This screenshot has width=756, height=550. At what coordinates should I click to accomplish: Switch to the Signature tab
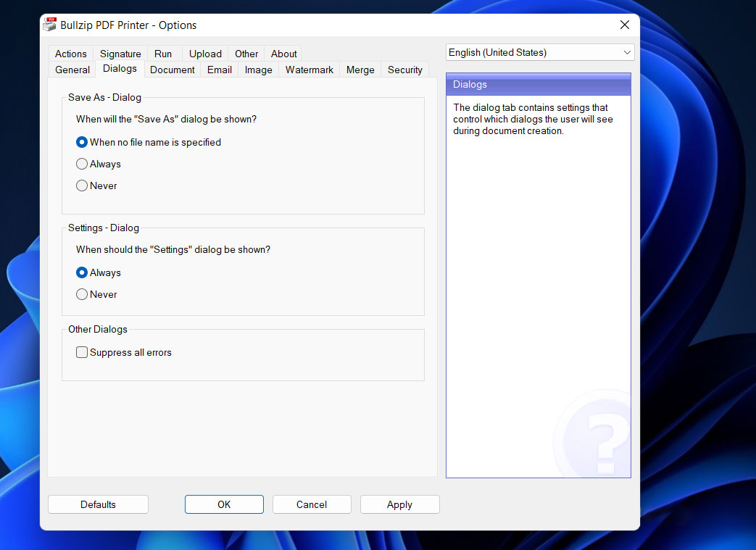coord(120,54)
